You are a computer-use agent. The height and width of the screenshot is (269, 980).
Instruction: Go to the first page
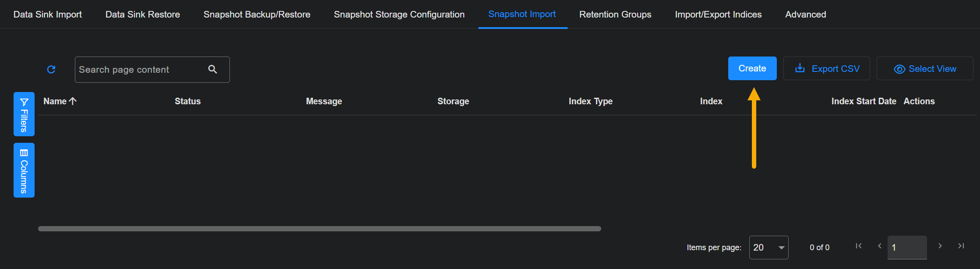click(x=859, y=246)
